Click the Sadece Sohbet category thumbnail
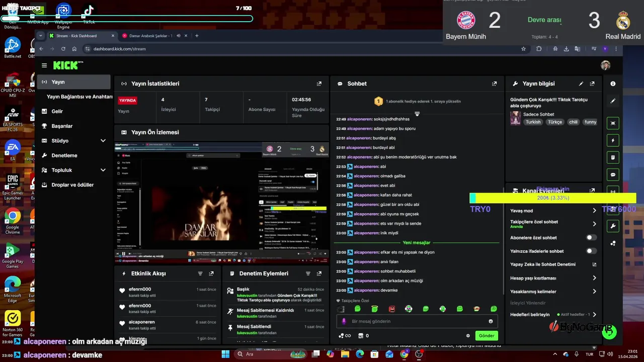 tap(515, 118)
